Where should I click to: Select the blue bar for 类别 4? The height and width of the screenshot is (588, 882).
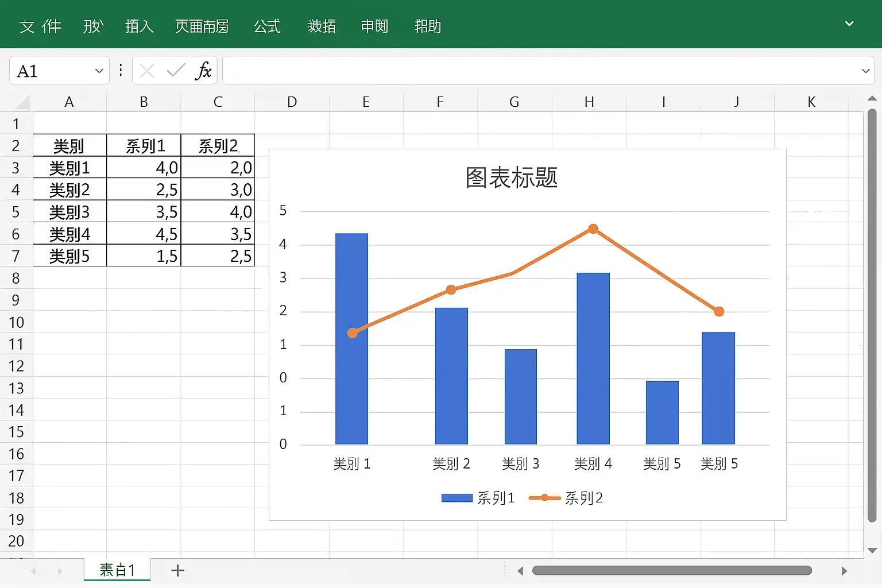[593, 358]
